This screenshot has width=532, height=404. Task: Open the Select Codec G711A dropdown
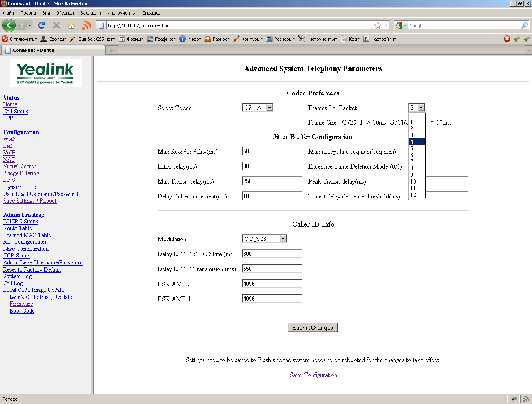click(257, 108)
